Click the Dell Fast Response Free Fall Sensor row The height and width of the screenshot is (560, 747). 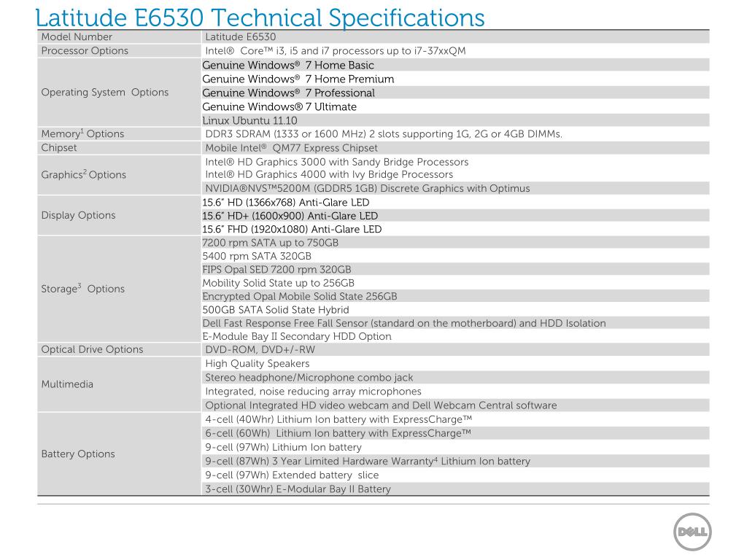[455, 323]
